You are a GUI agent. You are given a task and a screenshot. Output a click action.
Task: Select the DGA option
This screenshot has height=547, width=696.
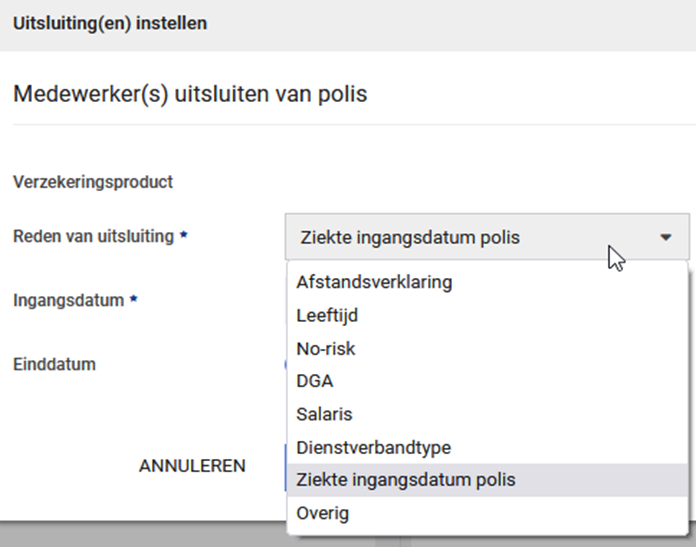[314, 381]
